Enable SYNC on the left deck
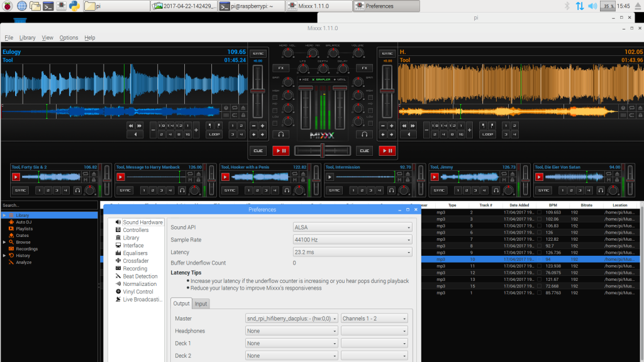 (x=258, y=53)
